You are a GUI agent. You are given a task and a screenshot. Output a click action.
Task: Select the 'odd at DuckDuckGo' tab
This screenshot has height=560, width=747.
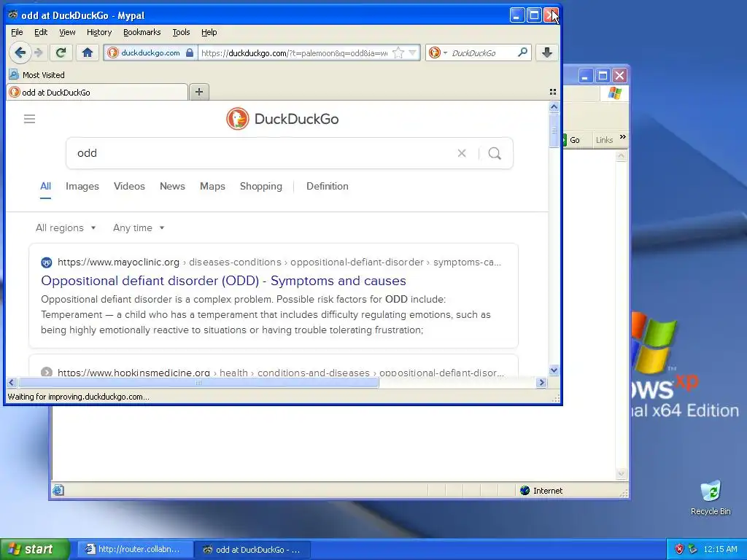pyautogui.click(x=97, y=92)
